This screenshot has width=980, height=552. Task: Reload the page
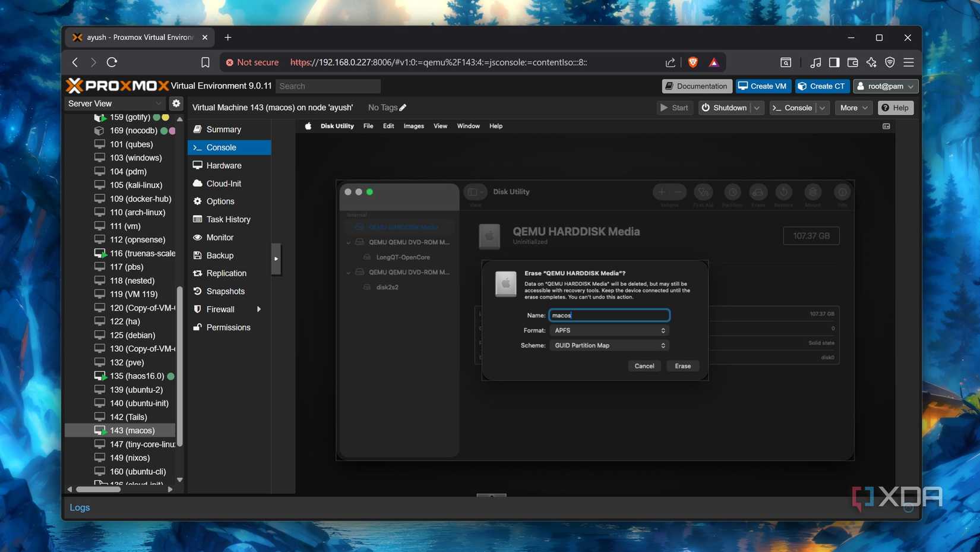click(x=112, y=62)
